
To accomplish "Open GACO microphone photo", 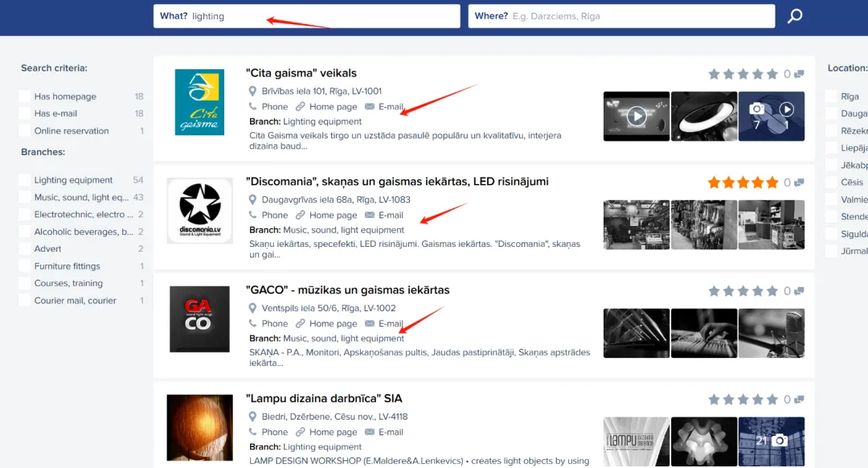I will [771, 334].
